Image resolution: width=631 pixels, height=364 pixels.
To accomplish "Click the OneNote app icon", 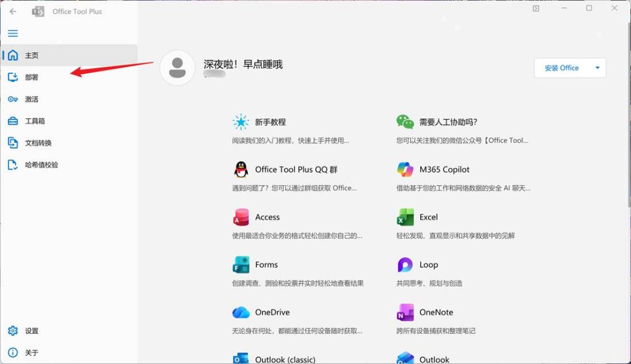I will (405, 312).
